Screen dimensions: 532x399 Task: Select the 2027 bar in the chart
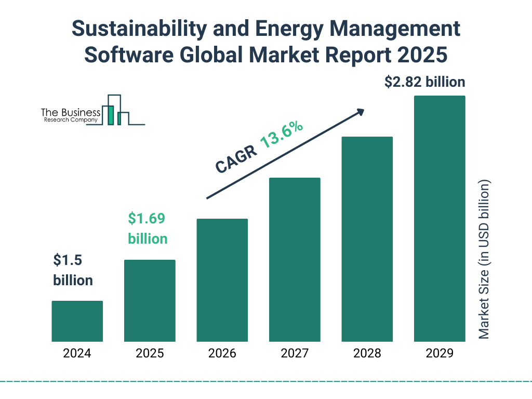click(x=295, y=260)
